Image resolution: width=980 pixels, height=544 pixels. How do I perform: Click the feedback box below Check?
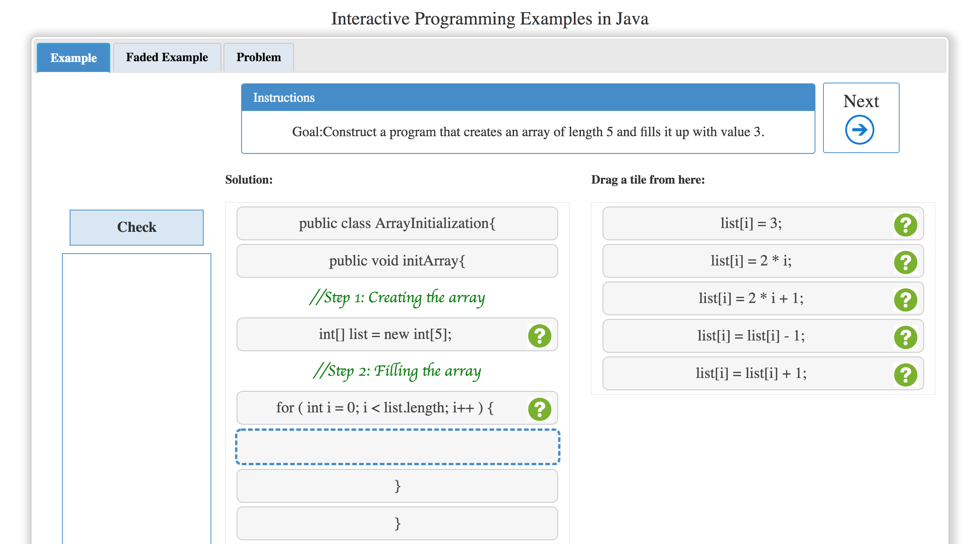[x=137, y=399]
